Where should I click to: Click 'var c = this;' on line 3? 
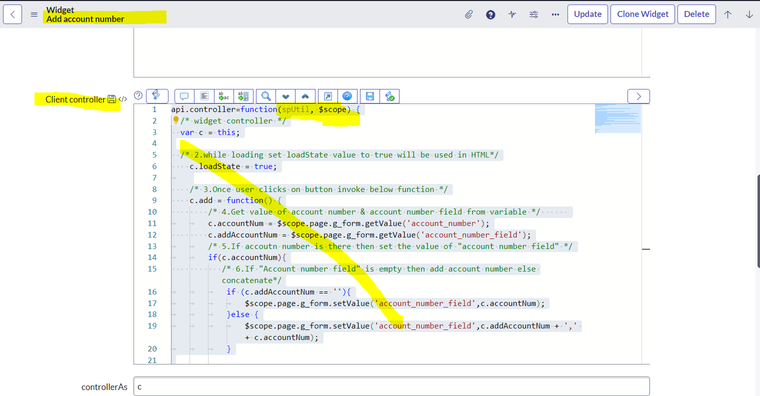pyautogui.click(x=210, y=132)
